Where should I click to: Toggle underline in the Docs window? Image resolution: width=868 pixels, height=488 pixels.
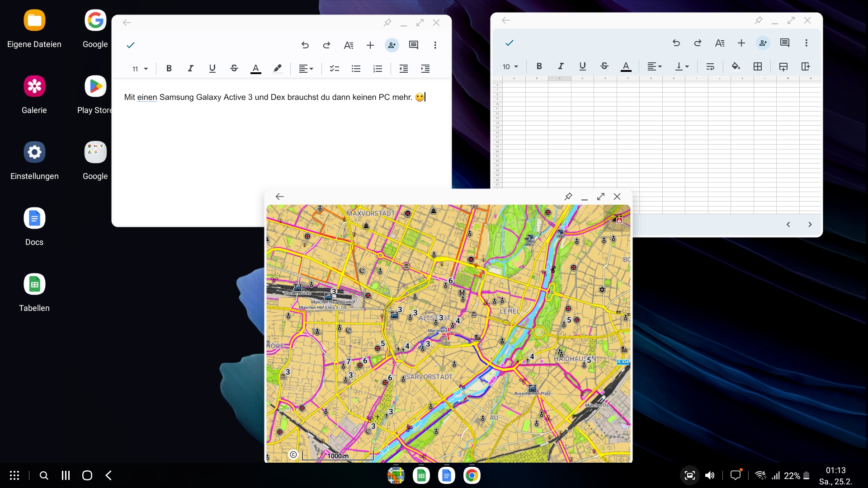[212, 69]
